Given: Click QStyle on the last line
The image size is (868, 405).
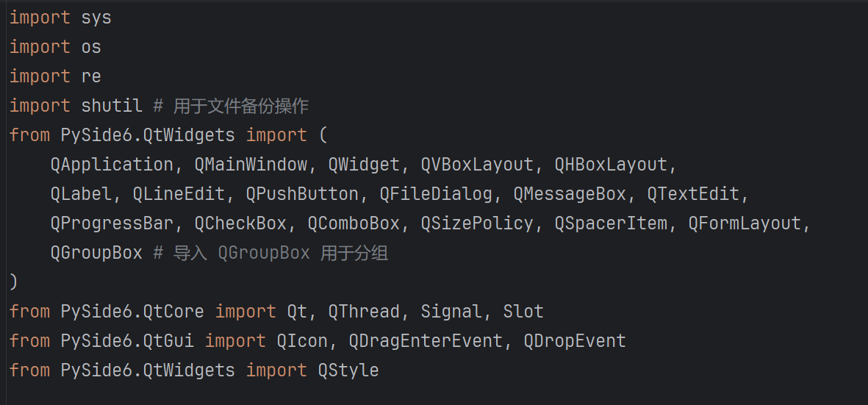Looking at the screenshot, I should point(348,370).
